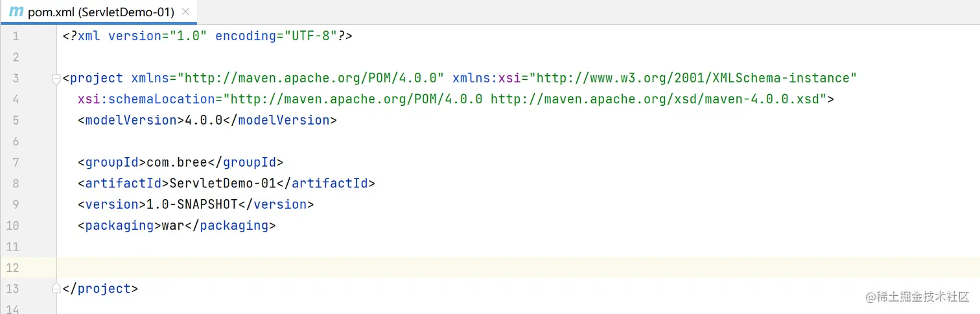Click the xmlns POM/4.0.0 URL value
980x314 pixels.
(x=311, y=78)
